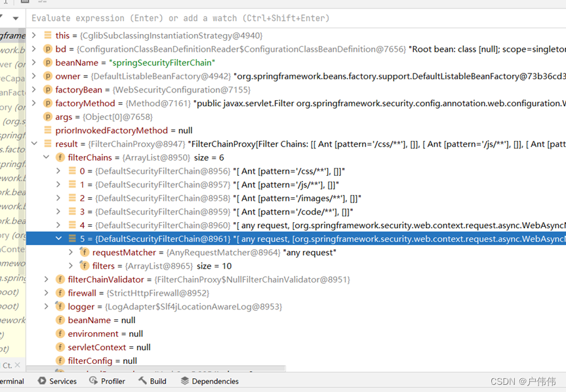
Task: Click the Evaluate expression input field
Action: 296,18
